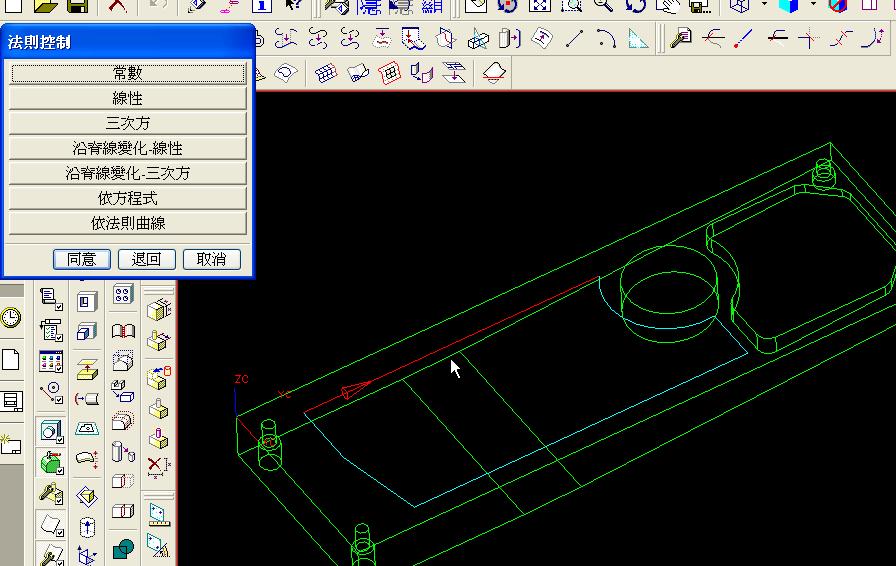The image size is (896, 566).
Task: Select the red dashed line point icon
Action: tap(743, 39)
